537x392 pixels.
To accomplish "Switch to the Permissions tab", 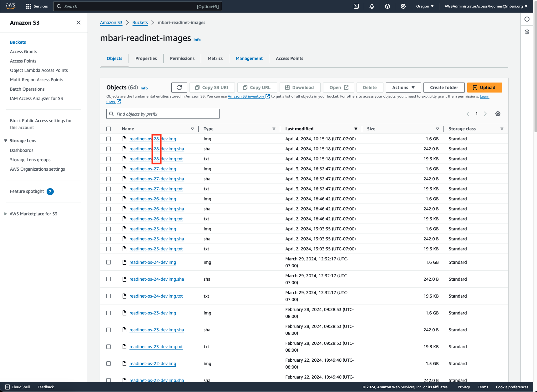I will coord(182,58).
